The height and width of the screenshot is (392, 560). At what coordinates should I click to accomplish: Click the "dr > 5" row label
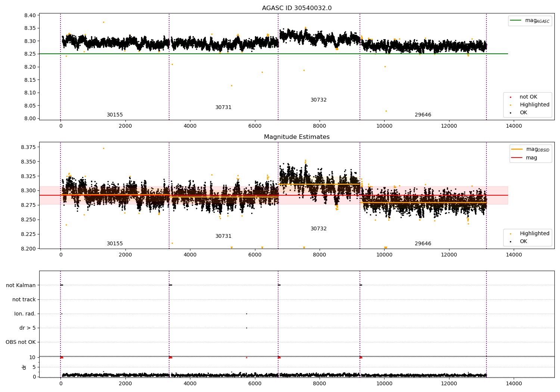tap(28, 328)
